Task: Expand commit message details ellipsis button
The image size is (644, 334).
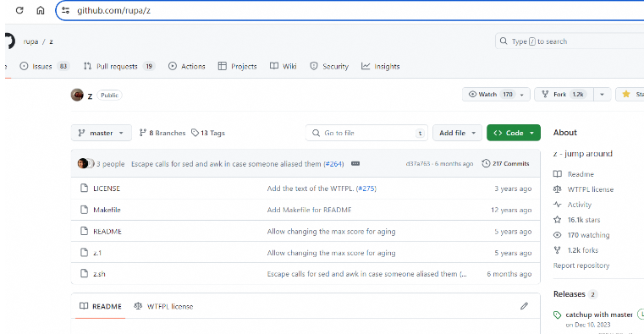Action: [355, 164]
